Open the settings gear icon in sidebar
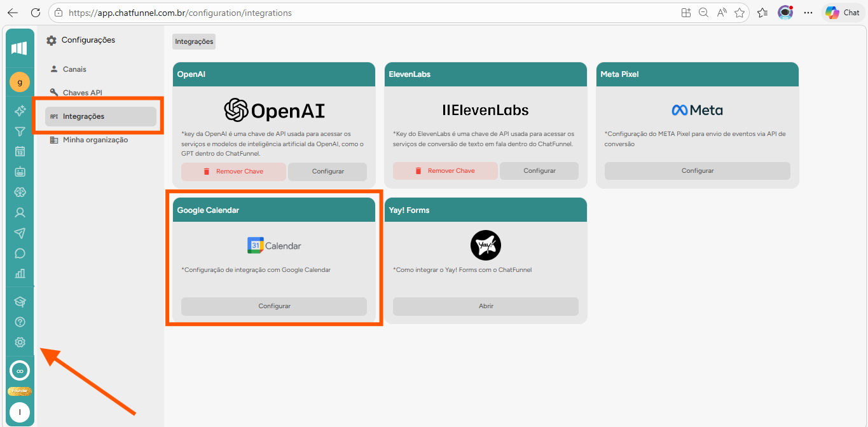 [x=20, y=342]
